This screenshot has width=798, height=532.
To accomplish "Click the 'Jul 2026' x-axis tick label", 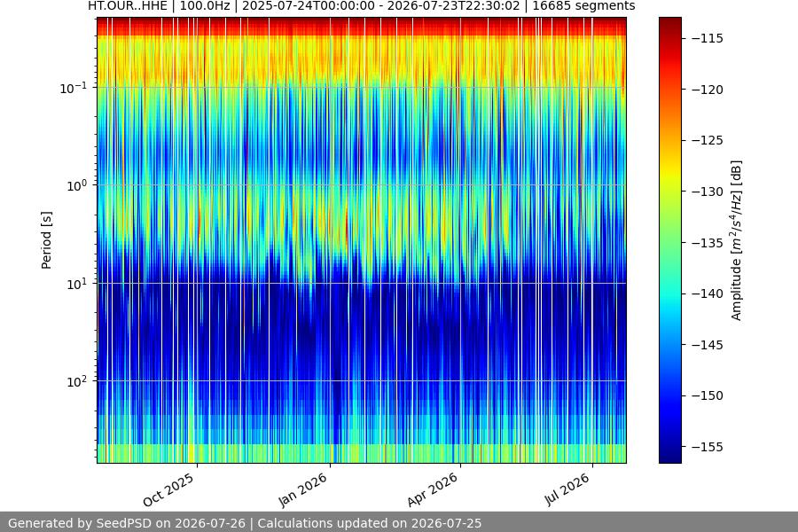I will point(567,489).
